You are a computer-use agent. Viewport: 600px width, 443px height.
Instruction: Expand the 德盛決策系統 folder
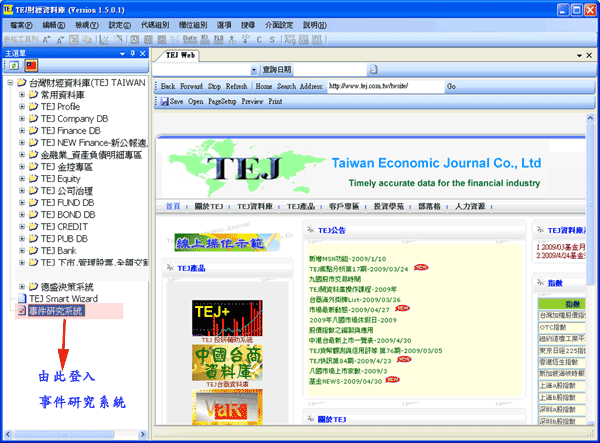tap(22, 287)
